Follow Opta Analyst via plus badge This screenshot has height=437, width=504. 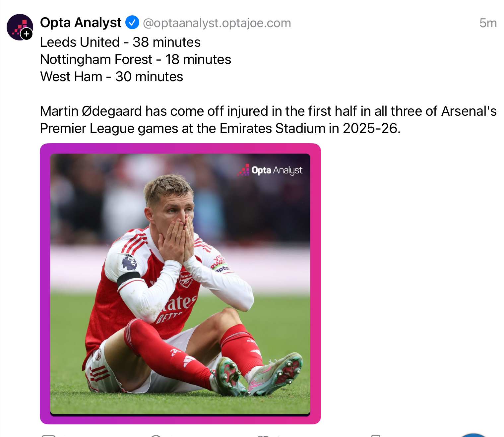27,34
